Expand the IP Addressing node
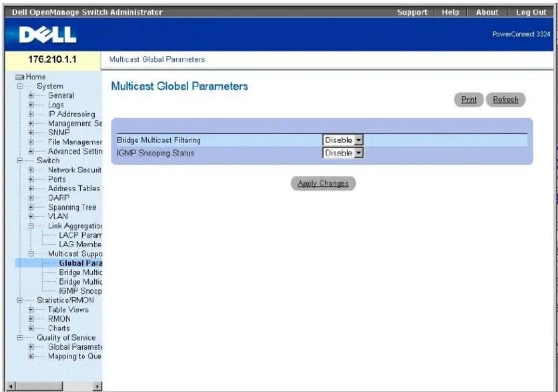The image size is (558, 392). [x=32, y=114]
